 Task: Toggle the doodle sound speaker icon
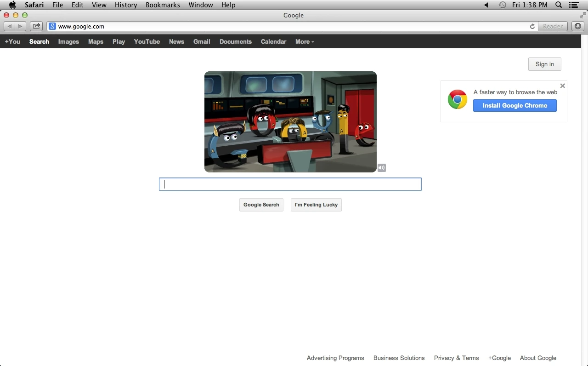point(382,168)
